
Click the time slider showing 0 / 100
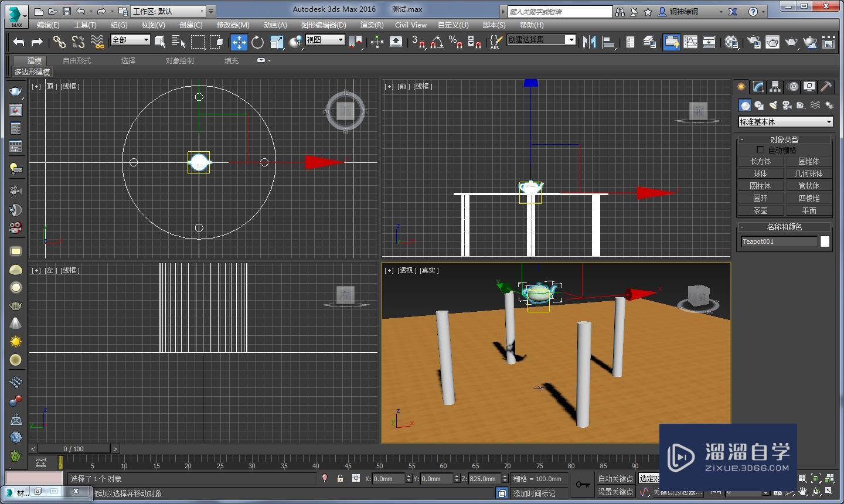pyautogui.click(x=74, y=449)
